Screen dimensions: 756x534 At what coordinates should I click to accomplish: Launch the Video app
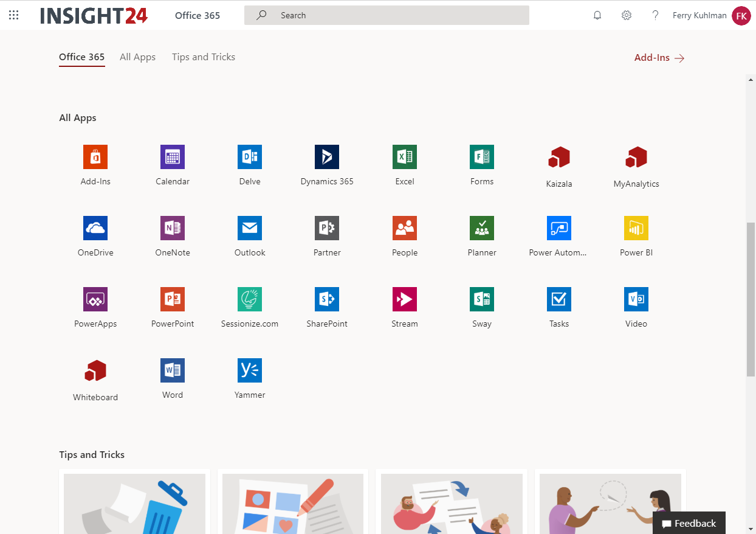coord(636,299)
